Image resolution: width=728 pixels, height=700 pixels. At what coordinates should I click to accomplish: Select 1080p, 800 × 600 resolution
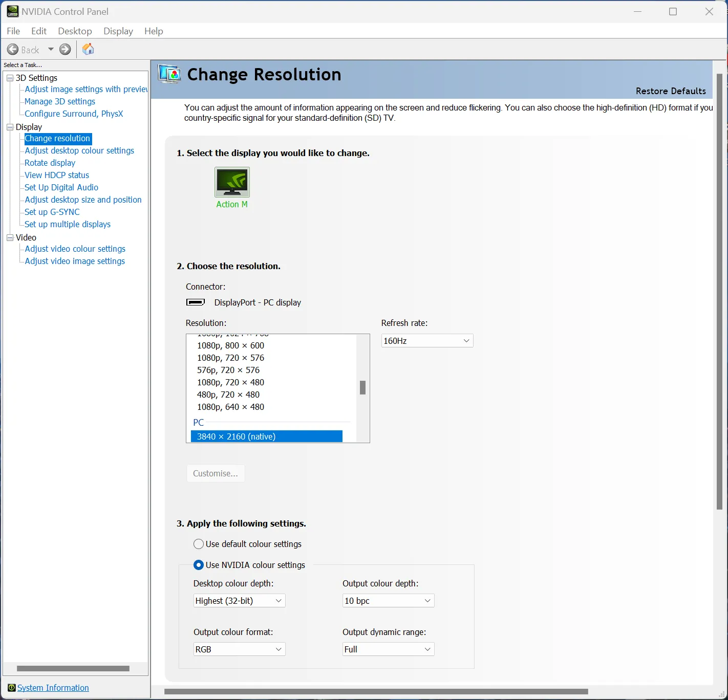point(230,345)
